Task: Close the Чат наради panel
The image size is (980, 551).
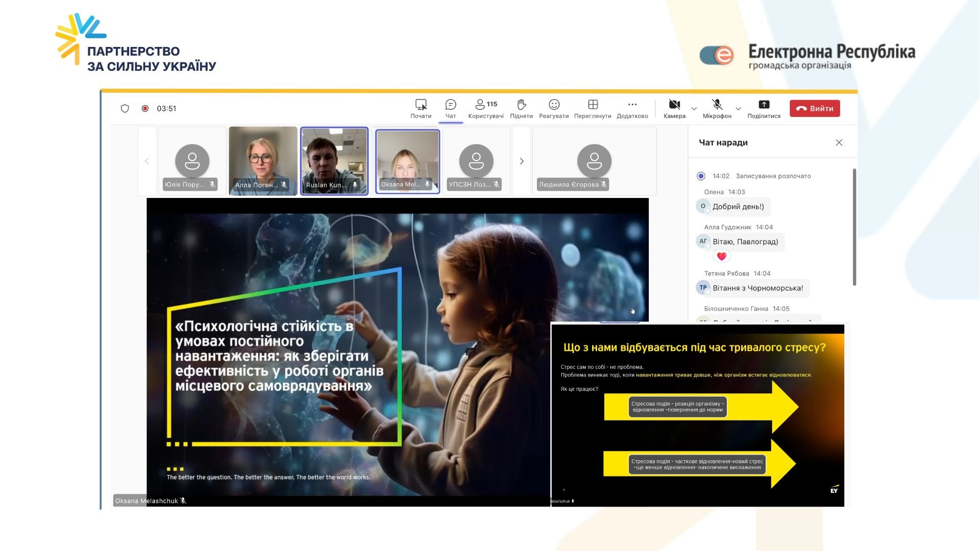Action: tap(839, 143)
